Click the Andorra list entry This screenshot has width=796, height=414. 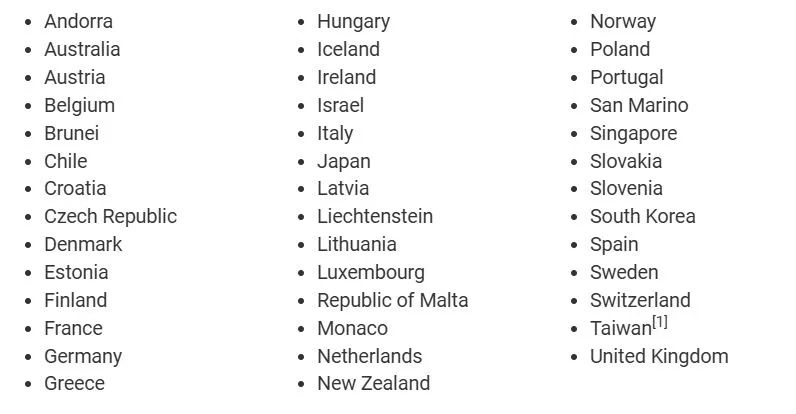(78, 21)
